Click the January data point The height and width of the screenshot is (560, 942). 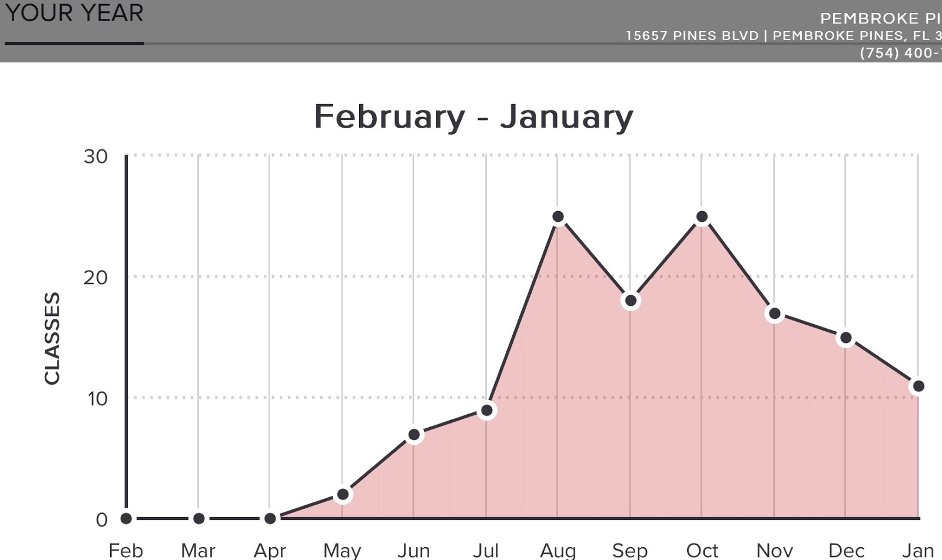click(918, 386)
